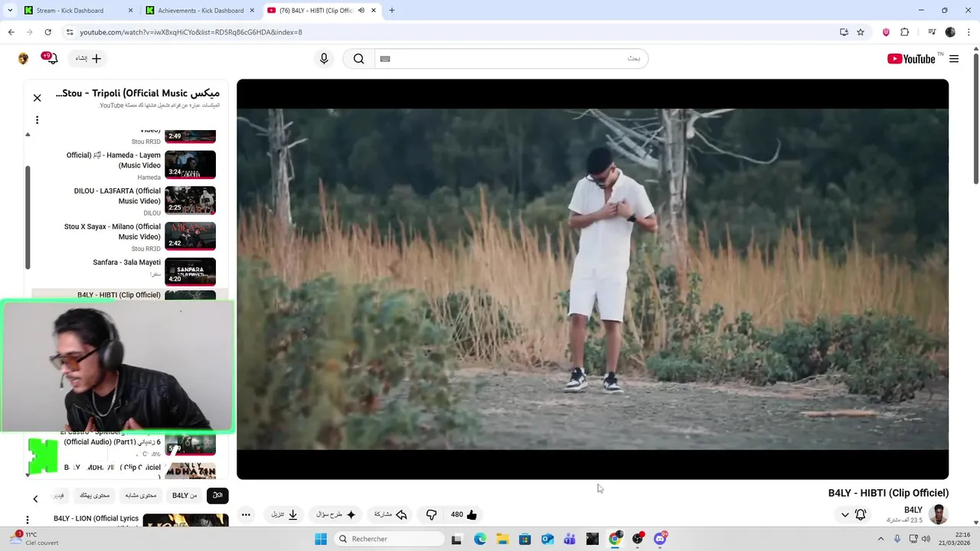
Task: Close the Stream - Kick Dashboard tab
Action: [130, 11]
